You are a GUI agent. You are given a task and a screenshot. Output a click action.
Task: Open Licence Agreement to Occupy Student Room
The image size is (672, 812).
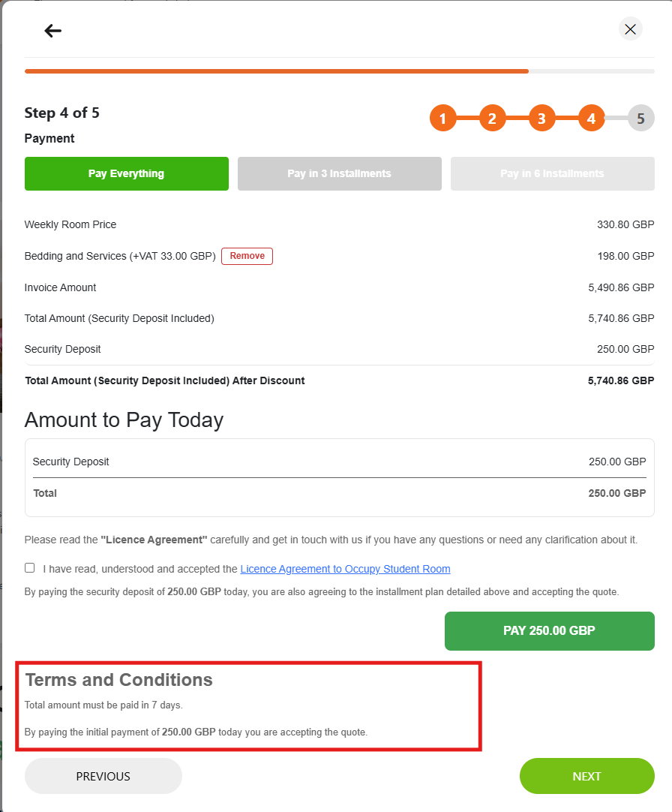345,569
